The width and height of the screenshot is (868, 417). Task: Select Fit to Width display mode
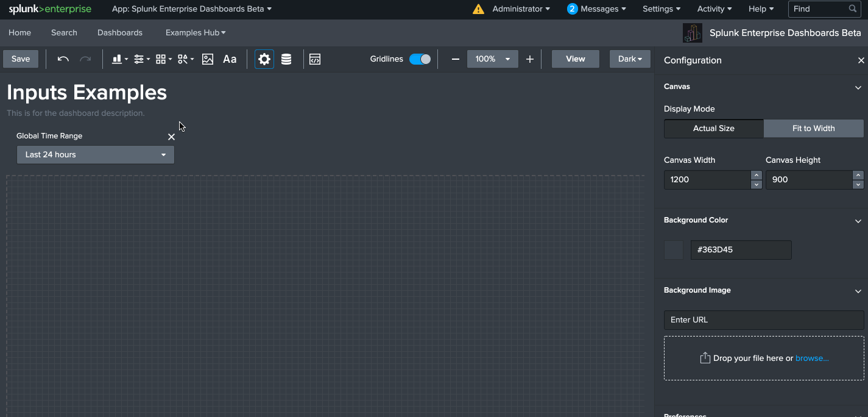click(813, 129)
